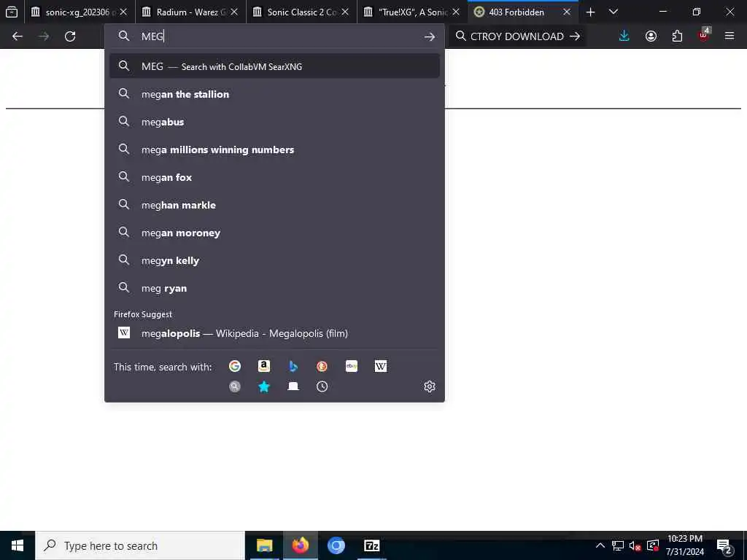
Task: Open the Extensions puzzle icon
Action: (677, 36)
